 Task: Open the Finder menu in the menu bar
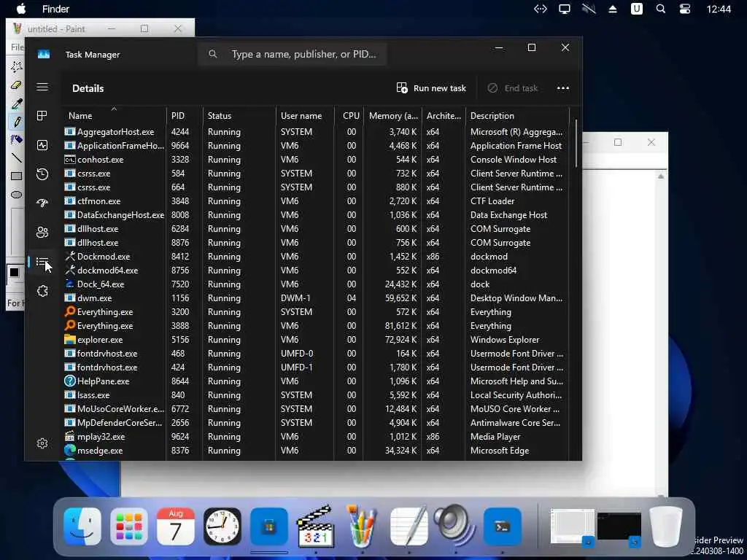[55, 9]
